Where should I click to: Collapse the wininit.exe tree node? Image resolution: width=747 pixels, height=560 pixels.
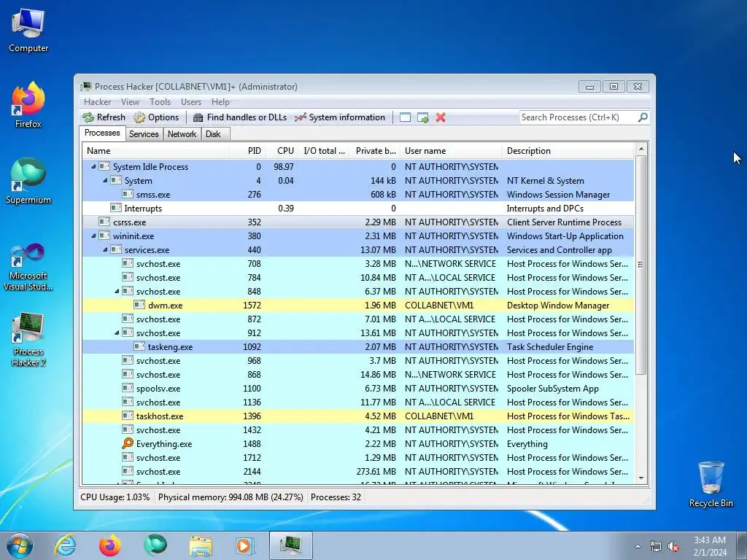(x=93, y=236)
